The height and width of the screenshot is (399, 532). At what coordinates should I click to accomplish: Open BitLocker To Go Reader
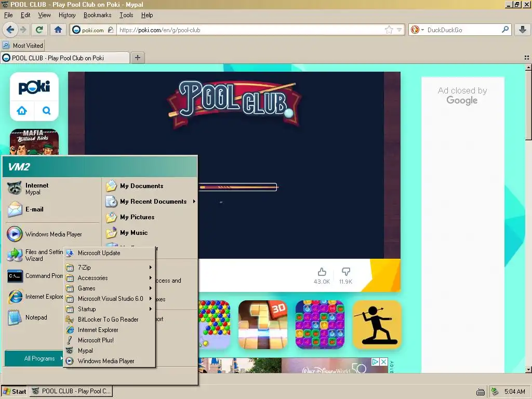[x=110, y=320]
